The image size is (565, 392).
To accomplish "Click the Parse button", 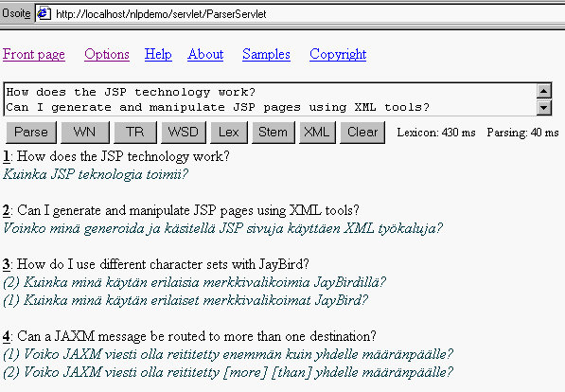I will (x=31, y=133).
